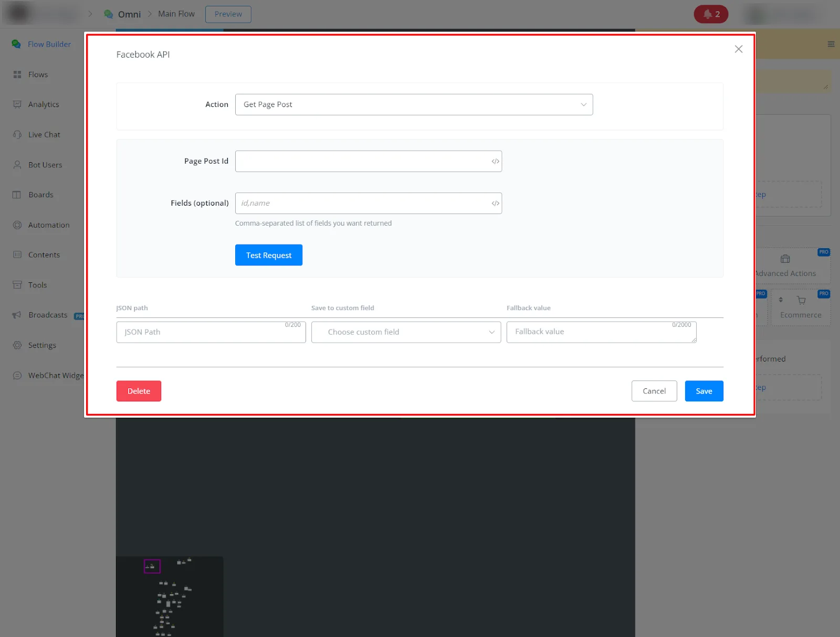Open the Action dropdown showing Get Page Post
This screenshot has height=637, width=840.
414,104
